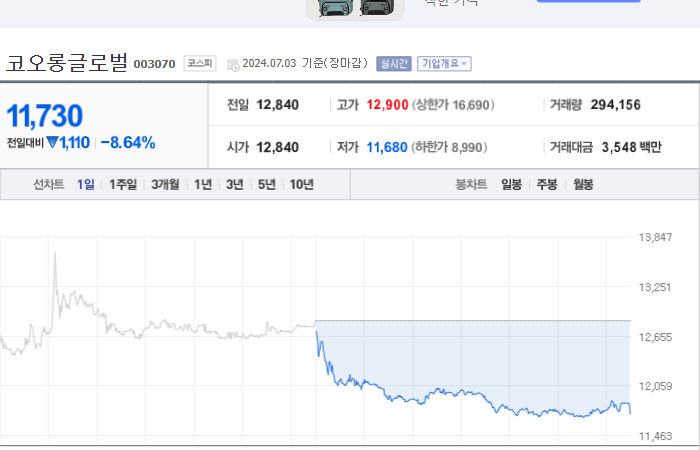Click the chart axis label 13,251
700x450 pixels.
655,288
